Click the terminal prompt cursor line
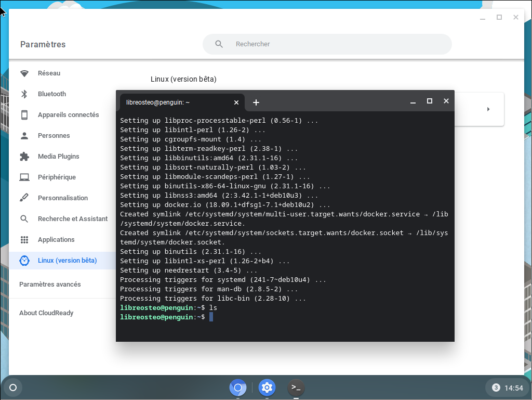532x400 pixels. pyautogui.click(x=166, y=317)
